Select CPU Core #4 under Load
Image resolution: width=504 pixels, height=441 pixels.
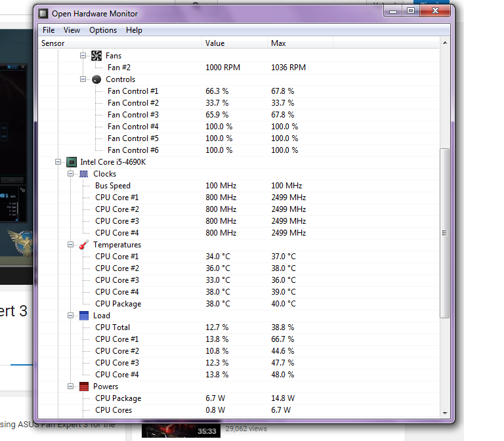point(238,375)
